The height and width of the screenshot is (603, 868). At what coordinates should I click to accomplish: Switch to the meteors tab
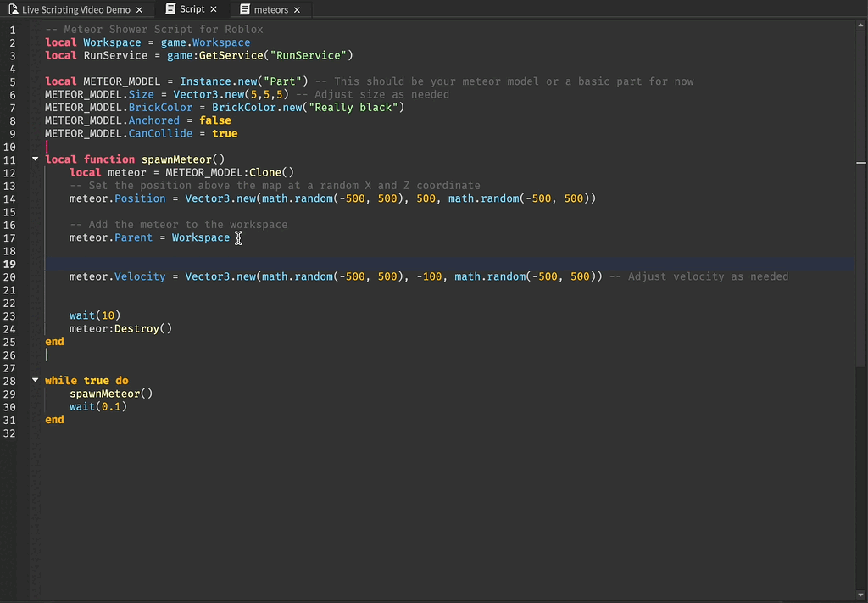[270, 10]
